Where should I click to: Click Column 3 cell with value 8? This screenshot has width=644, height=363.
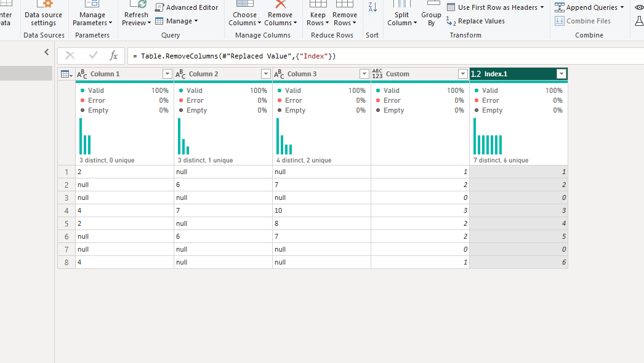[321, 224]
